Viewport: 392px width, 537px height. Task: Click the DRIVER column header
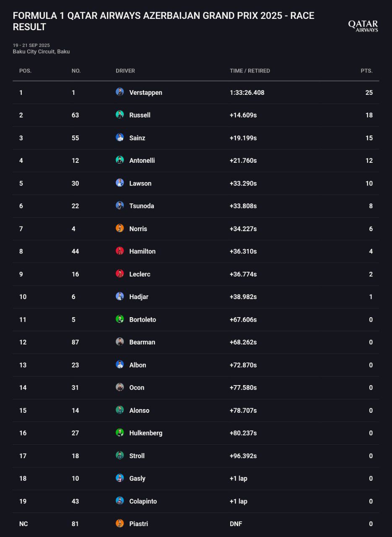point(125,71)
